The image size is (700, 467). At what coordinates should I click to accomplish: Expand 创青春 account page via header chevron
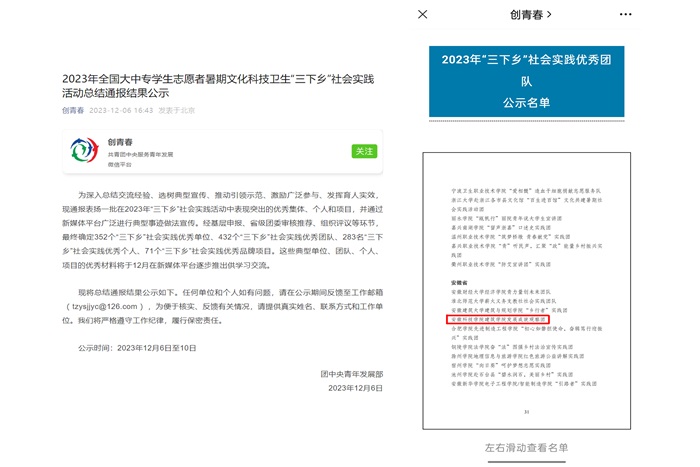click(518, 15)
